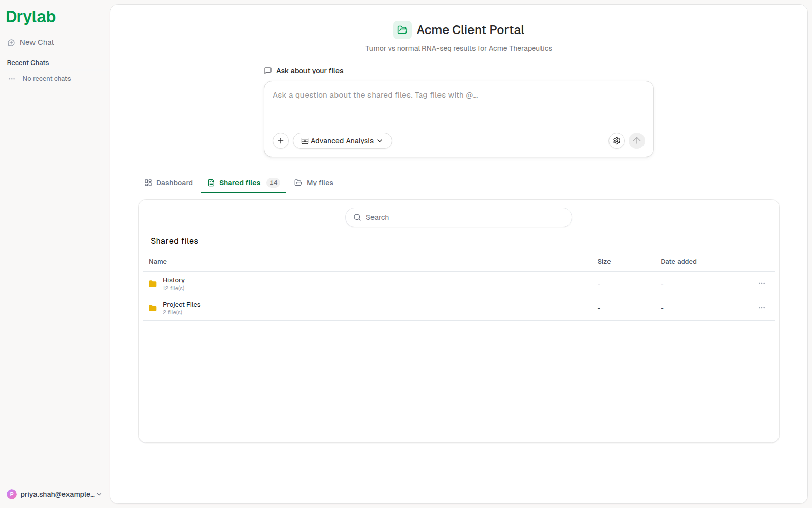Click the Project Files folder icon
This screenshot has width=812, height=508.
click(x=153, y=308)
